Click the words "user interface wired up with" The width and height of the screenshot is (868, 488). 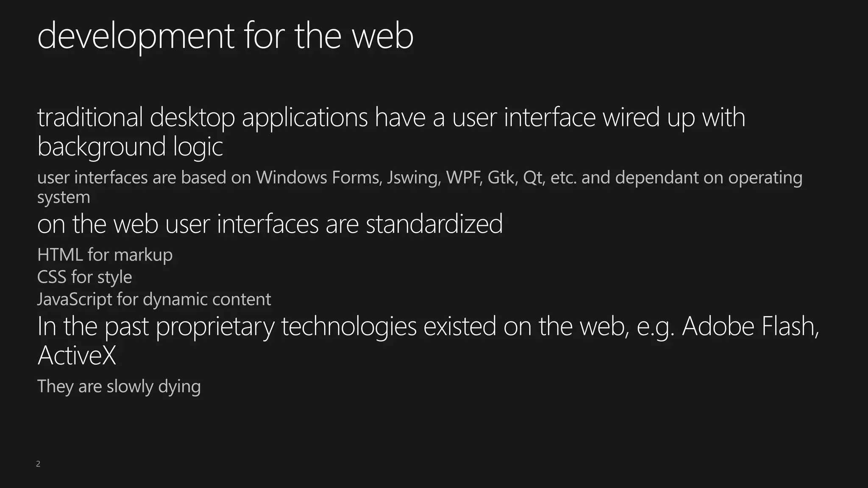click(598, 117)
